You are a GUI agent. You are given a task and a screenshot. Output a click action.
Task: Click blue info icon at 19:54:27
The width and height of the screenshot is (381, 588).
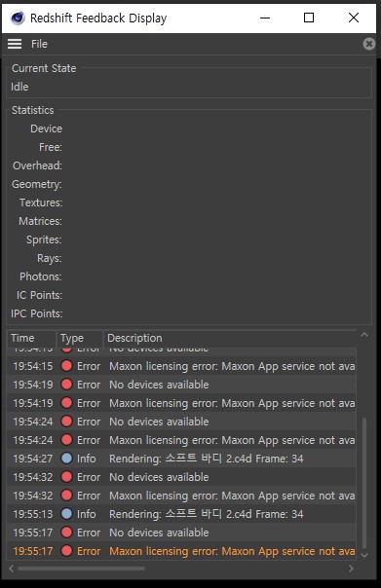pos(67,459)
